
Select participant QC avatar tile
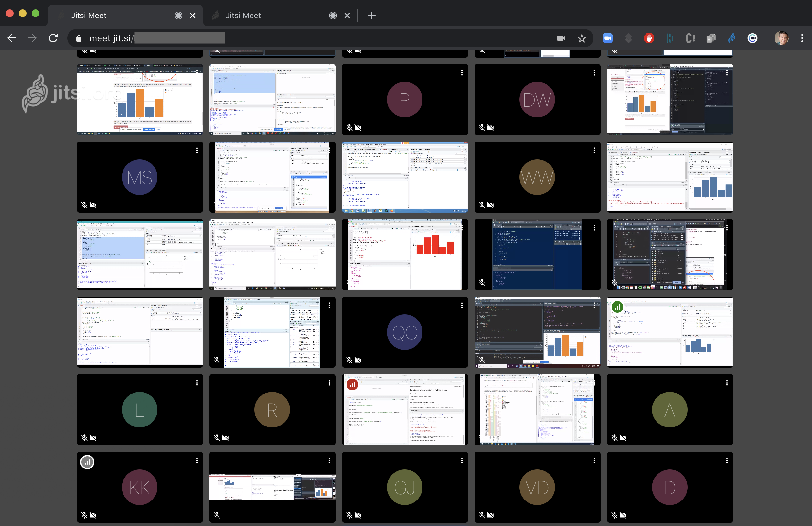point(405,332)
